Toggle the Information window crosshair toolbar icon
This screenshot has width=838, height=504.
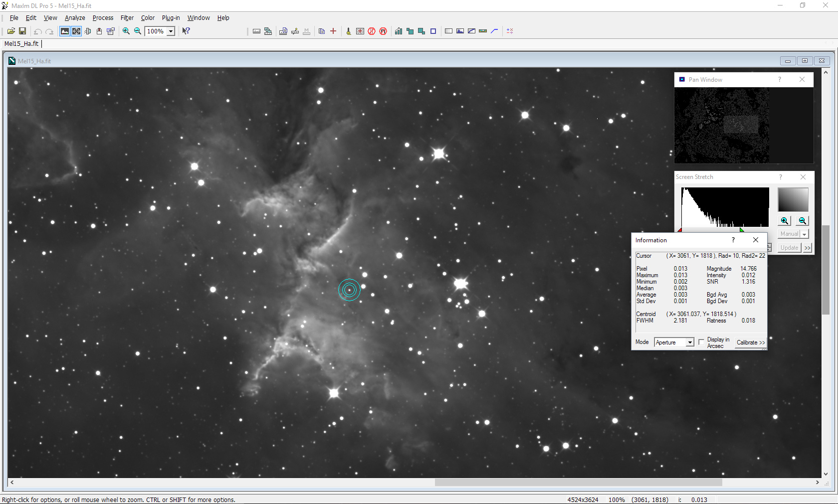pyautogui.click(x=76, y=31)
